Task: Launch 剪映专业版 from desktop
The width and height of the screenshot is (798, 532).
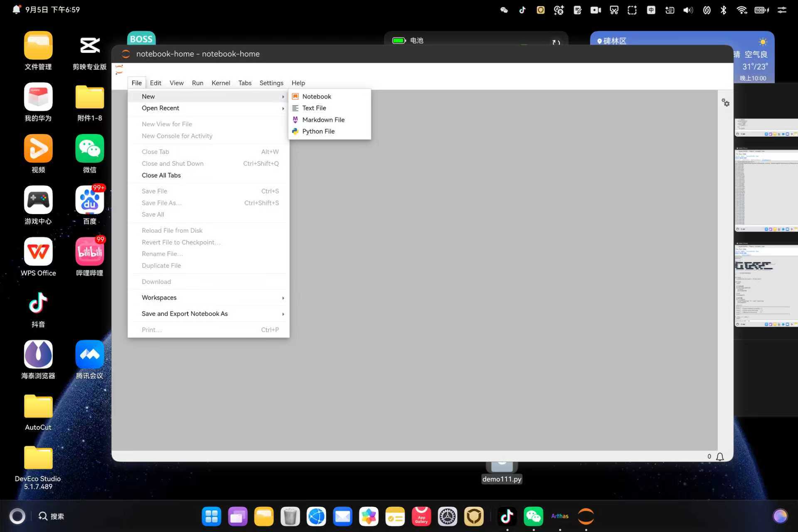Action: [x=90, y=51]
